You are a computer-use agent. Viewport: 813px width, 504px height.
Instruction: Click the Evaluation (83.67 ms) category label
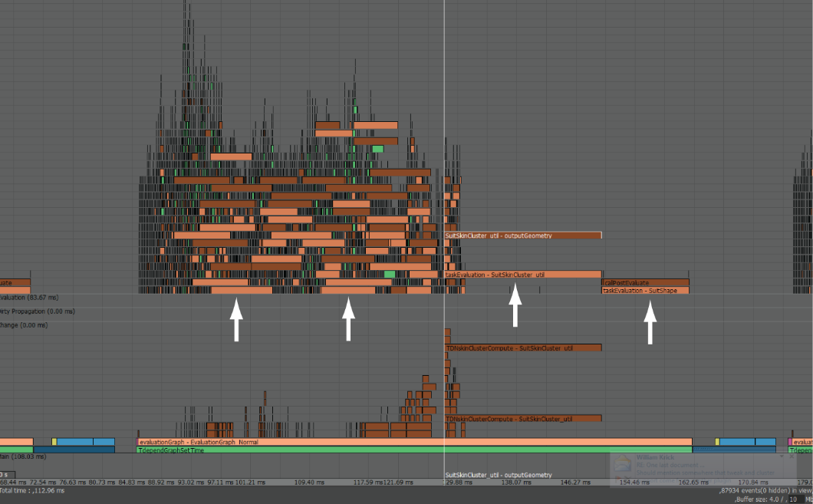coord(29,298)
